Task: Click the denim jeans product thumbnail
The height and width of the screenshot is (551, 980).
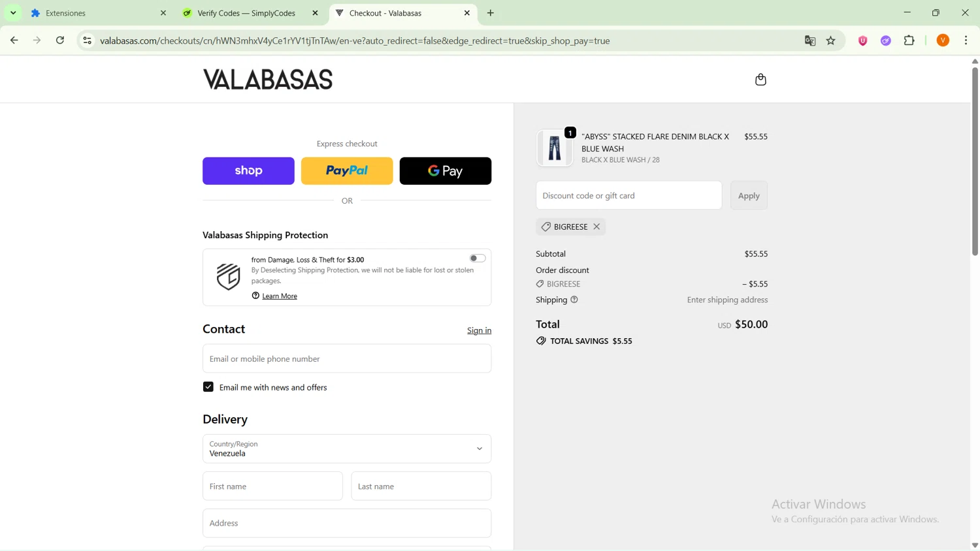Action: tap(555, 148)
